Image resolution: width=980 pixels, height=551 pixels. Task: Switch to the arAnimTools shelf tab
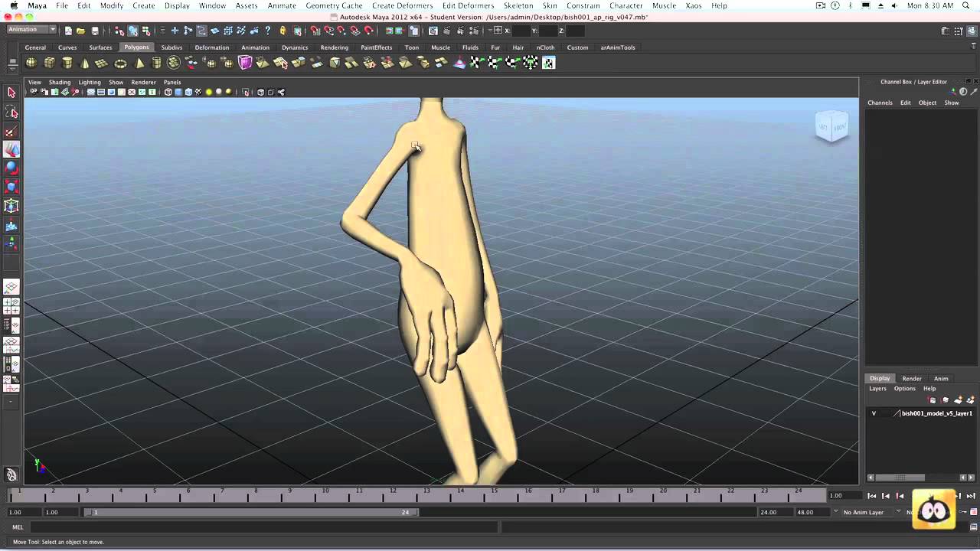618,47
